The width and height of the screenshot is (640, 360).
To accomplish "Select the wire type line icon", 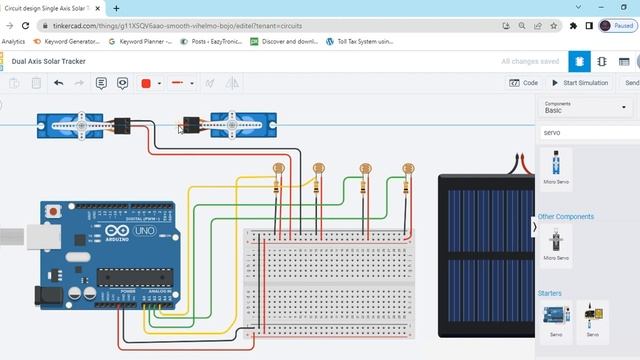I will [177, 83].
